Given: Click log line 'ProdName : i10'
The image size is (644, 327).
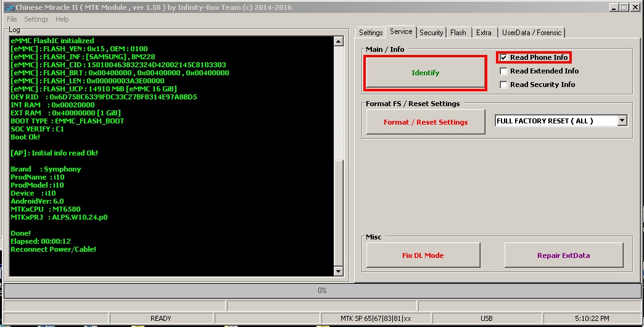Looking at the screenshot, I should point(38,177).
